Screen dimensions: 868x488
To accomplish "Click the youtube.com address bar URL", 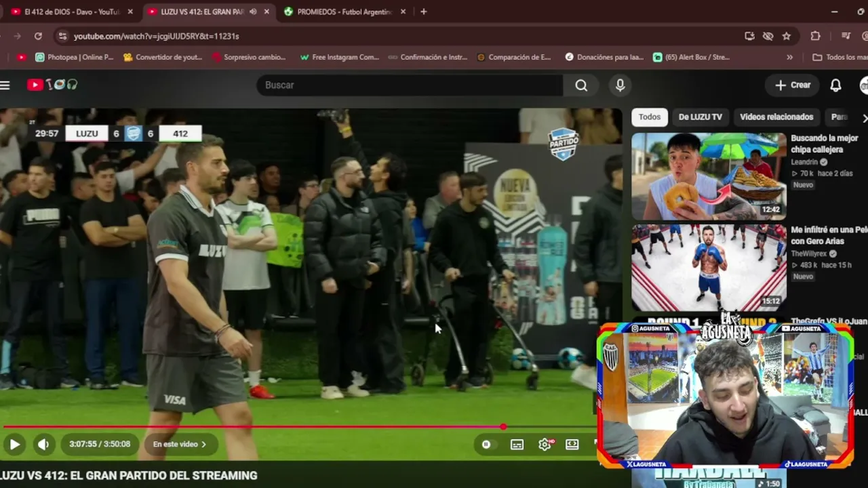I will point(157,36).
